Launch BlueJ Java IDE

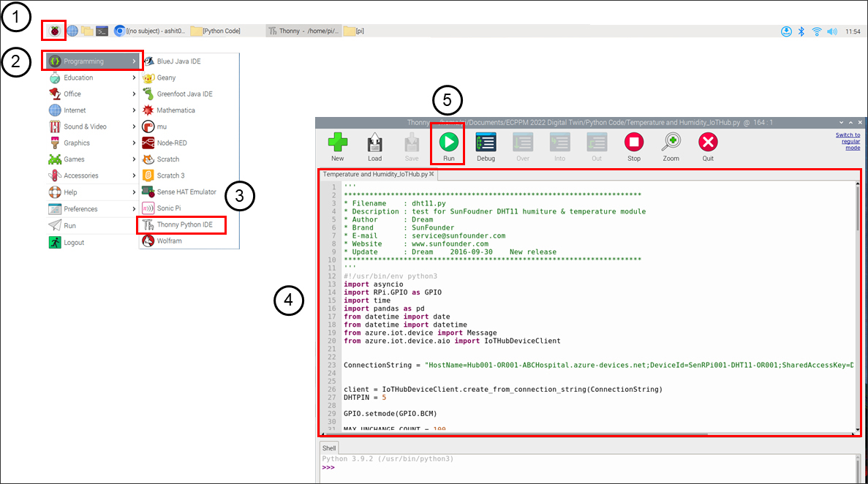pos(189,61)
